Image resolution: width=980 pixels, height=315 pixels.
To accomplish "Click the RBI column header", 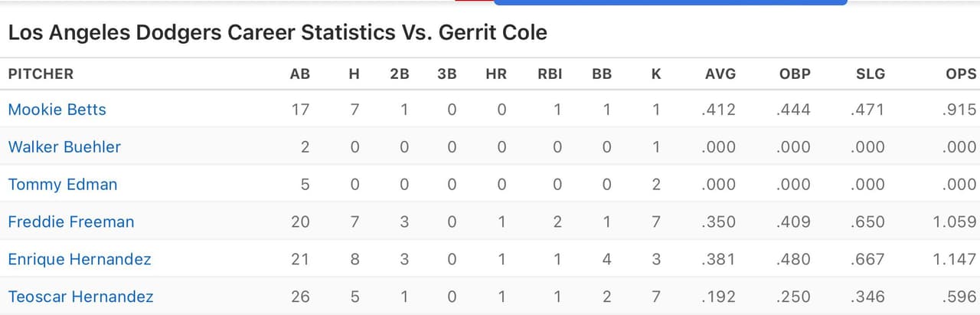I will click(550, 74).
